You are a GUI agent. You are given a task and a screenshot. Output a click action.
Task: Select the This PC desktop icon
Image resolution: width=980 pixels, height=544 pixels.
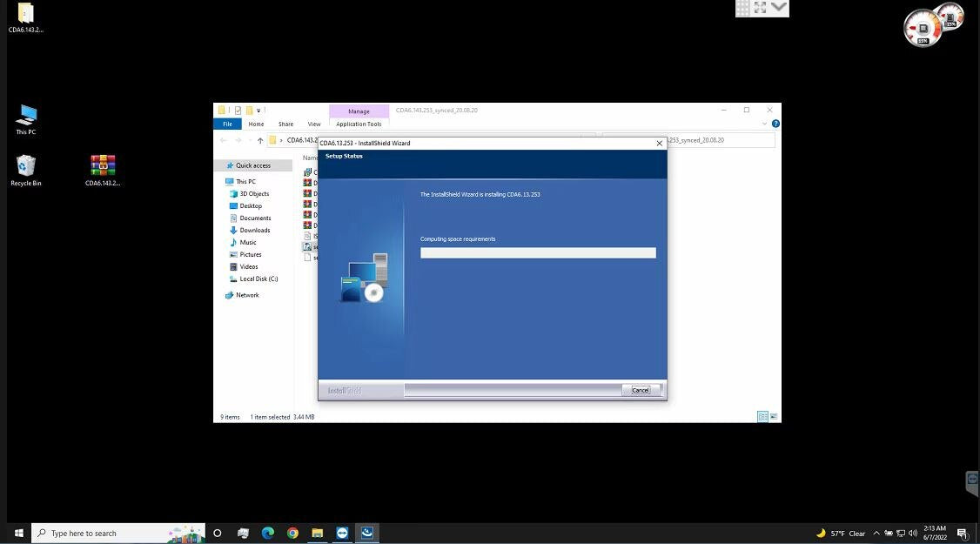point(26,116)
